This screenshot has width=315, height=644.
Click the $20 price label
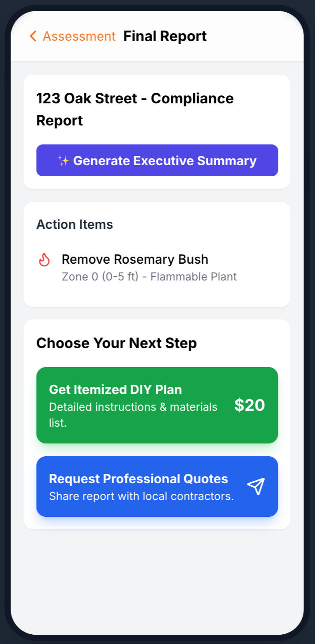tap(250, 405)
